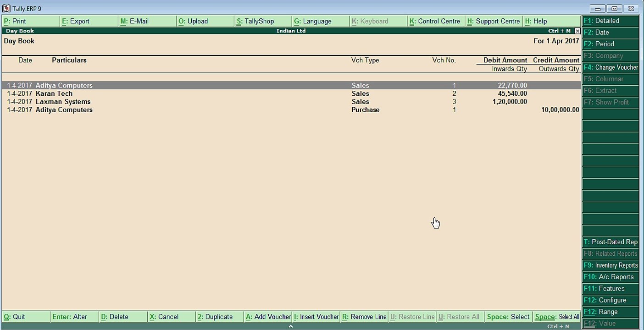Screen dimensions: 644x330
Task: Click the Indian Ltd company title
Action: click(291, 31)
